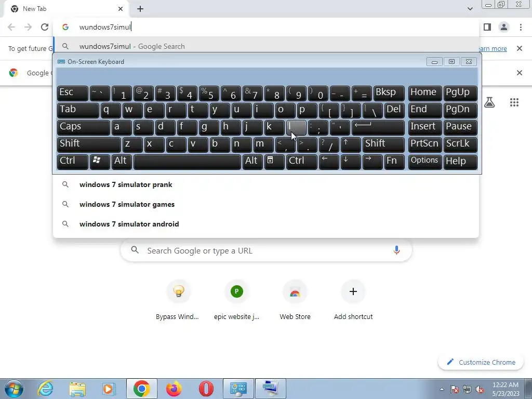Open a new tab with plus button
Screen dimensions: 532x399
point(140,9)
